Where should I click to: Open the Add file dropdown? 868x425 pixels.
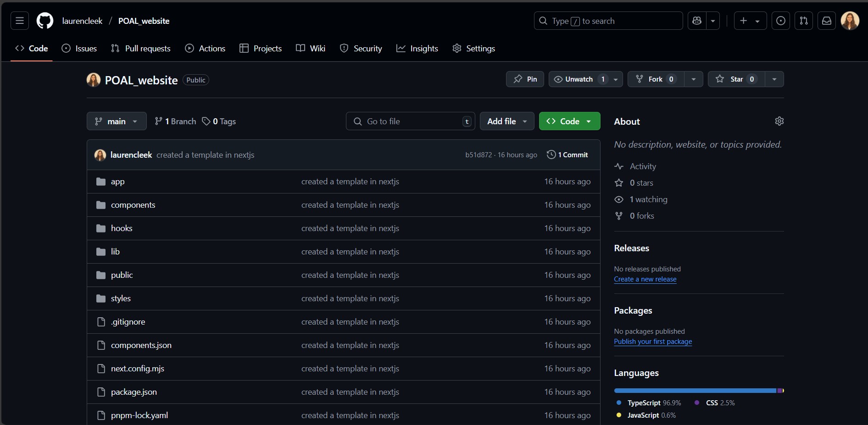pyautogui.click(x=507, y=121)
